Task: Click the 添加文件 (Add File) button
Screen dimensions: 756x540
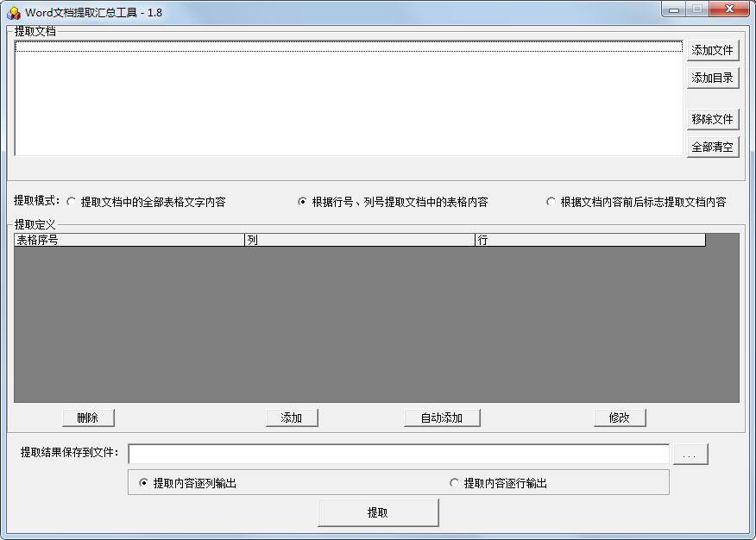Action: point(713,50)
